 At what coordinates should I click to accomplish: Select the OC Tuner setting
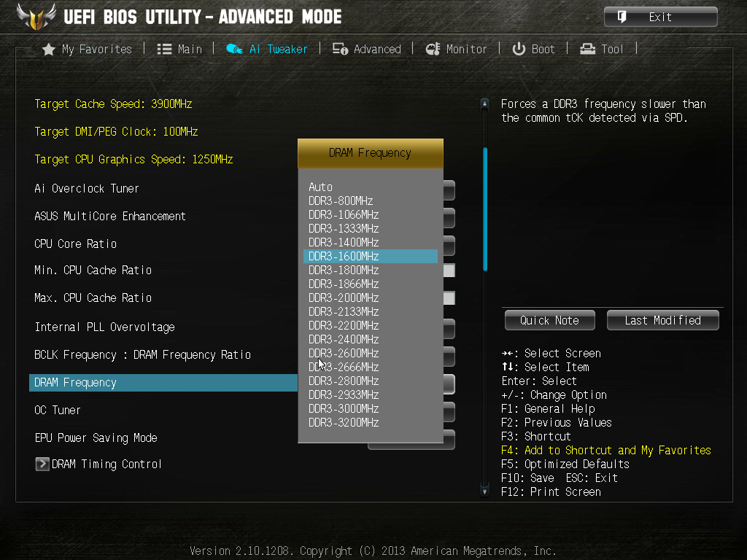click(58, 410)
